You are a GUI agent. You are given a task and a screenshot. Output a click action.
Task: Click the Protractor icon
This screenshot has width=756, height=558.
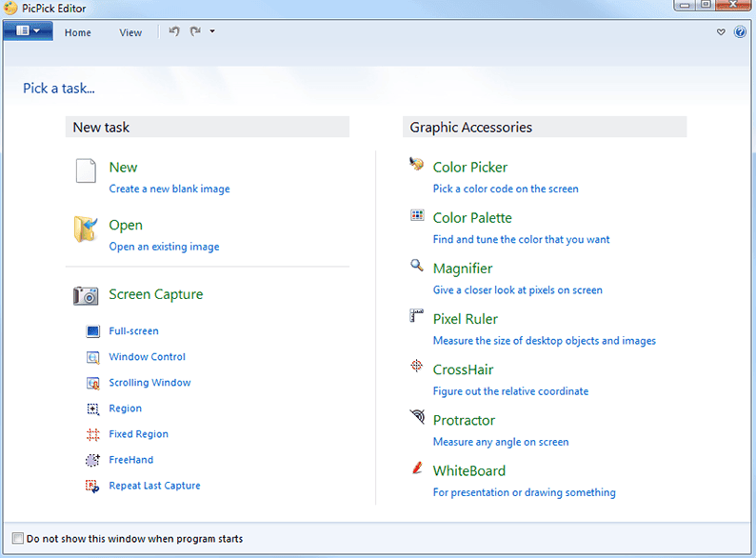click(x=417, y=417)
